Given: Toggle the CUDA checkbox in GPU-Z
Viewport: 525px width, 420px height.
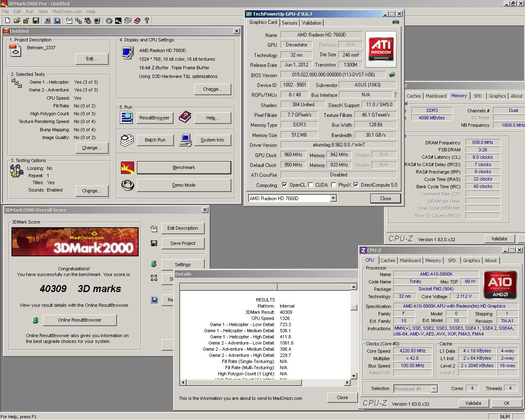Looking at the screenshot, I should (310, 185).
